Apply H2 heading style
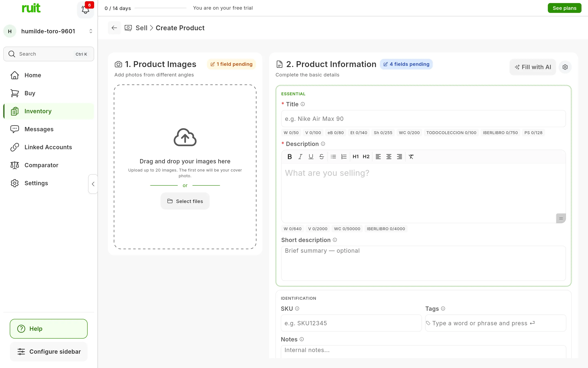Viewport: 588px width, 368px height. pyautogui.click(x=366, y=156)
